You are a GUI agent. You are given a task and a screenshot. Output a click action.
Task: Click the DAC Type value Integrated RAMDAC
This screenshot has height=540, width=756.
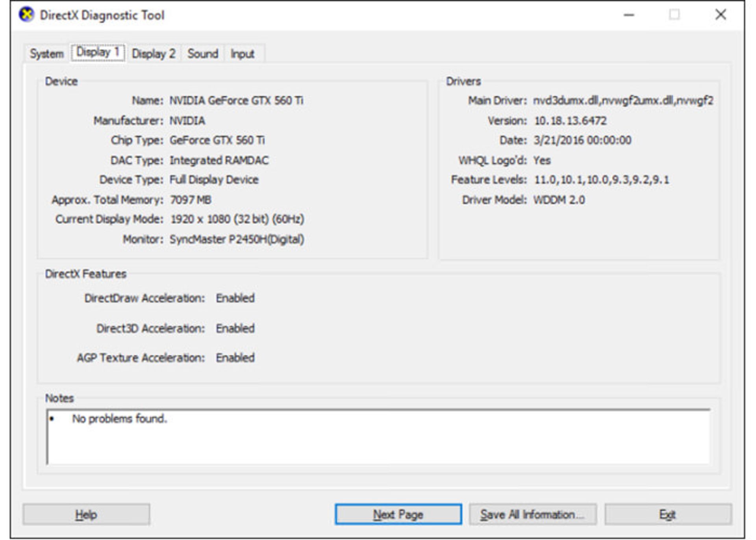click(x=219, y=160)
